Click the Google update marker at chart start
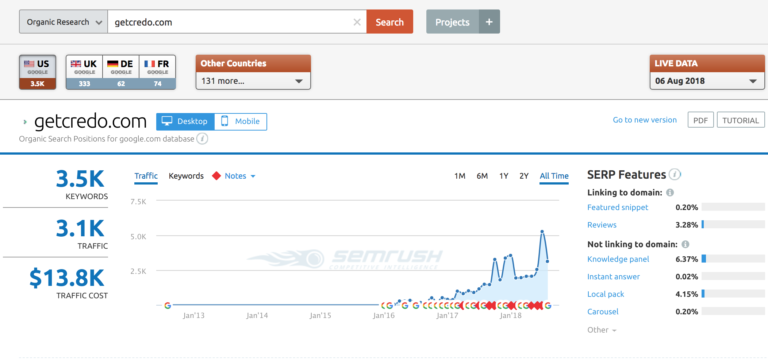The height and width of the screenshot is (361, 768). (x=168, y=305)
